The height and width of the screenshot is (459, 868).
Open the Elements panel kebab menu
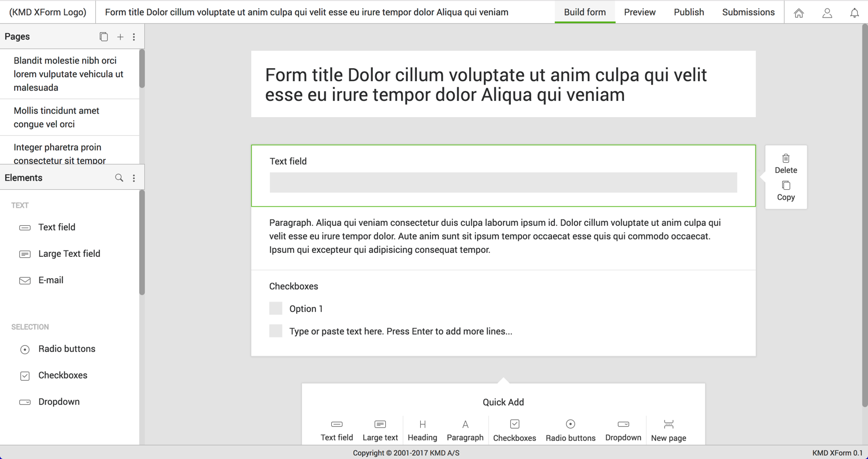click(x=133, y=177)
